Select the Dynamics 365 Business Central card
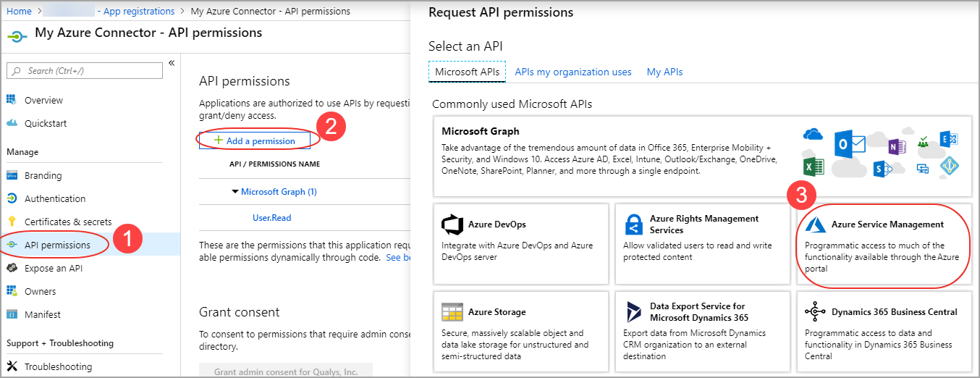Image resolution: width=980 pixels, height=378 pixels. [884, 331]
